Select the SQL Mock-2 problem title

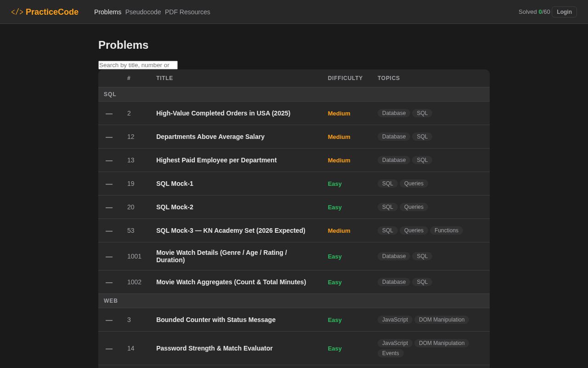click(x=175, y=207)
